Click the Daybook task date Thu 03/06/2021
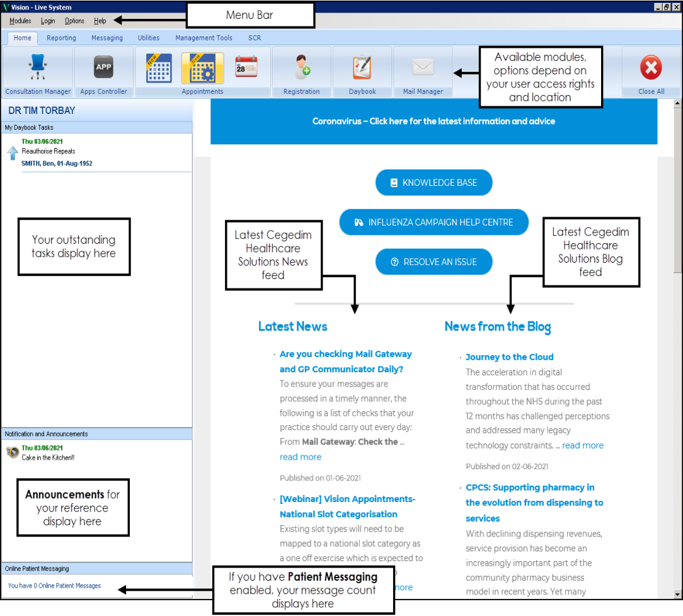 [x=42, y=142]
